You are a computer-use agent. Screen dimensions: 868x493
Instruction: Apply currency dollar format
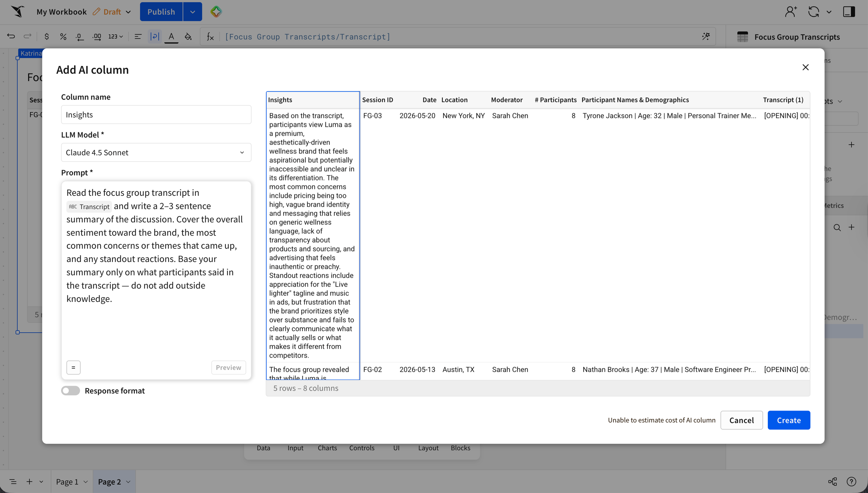47,36
